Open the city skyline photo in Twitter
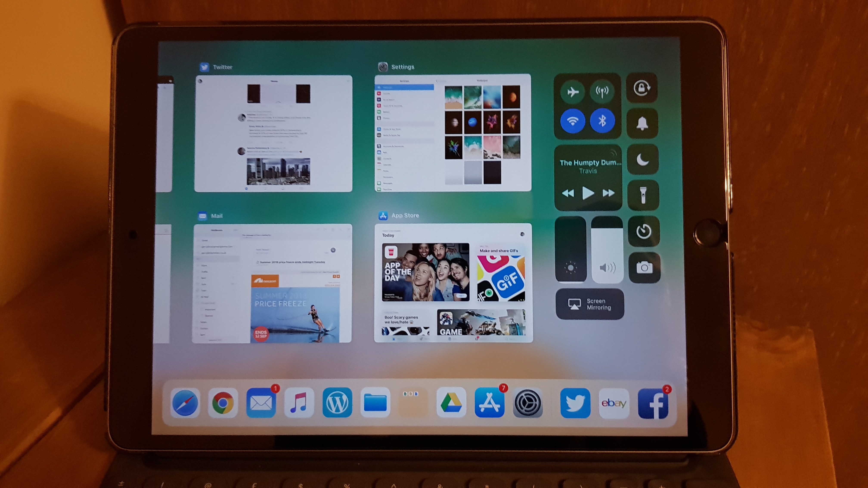Viewport: 868px width, 488px height. (x=278, y=171)
